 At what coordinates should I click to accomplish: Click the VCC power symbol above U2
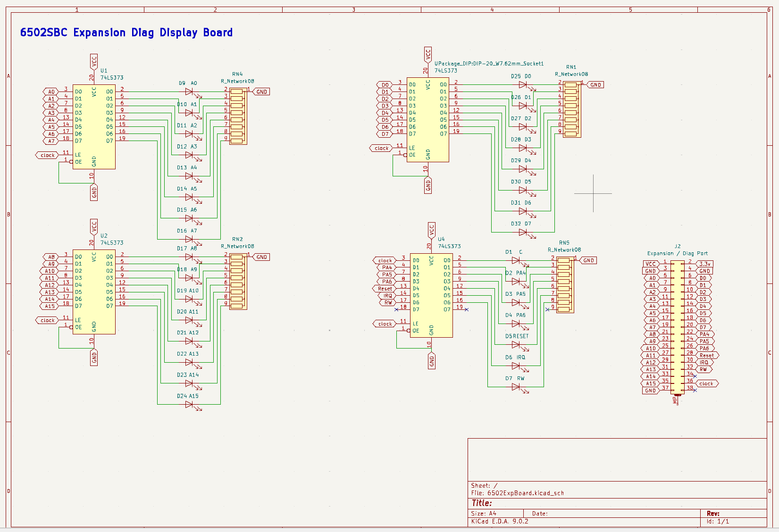(x=94, y=227)
